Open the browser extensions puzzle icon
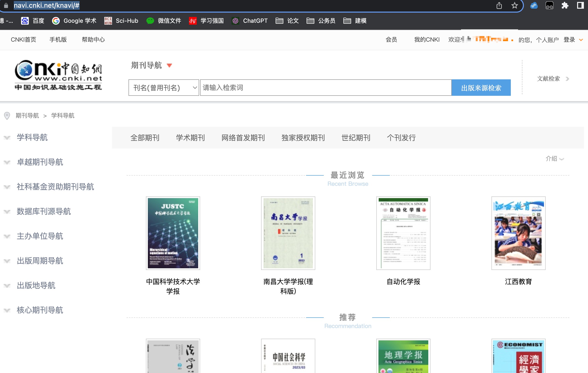 pyautogui.click(x=565, y=5)
